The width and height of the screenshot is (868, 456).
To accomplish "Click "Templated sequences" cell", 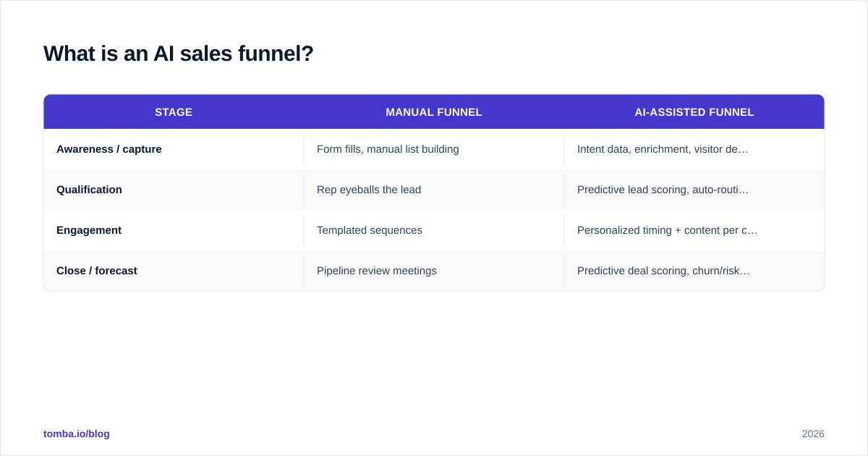I will click(x=434, y=230).
